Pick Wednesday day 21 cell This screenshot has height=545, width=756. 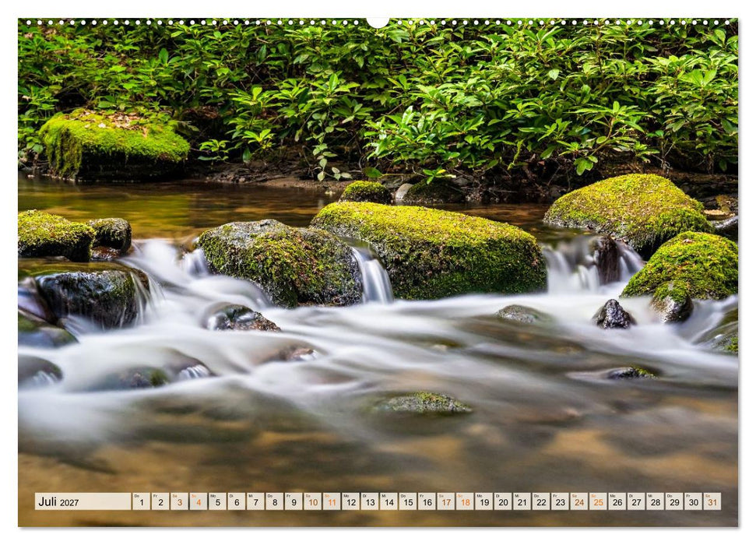tap(522, 501)
